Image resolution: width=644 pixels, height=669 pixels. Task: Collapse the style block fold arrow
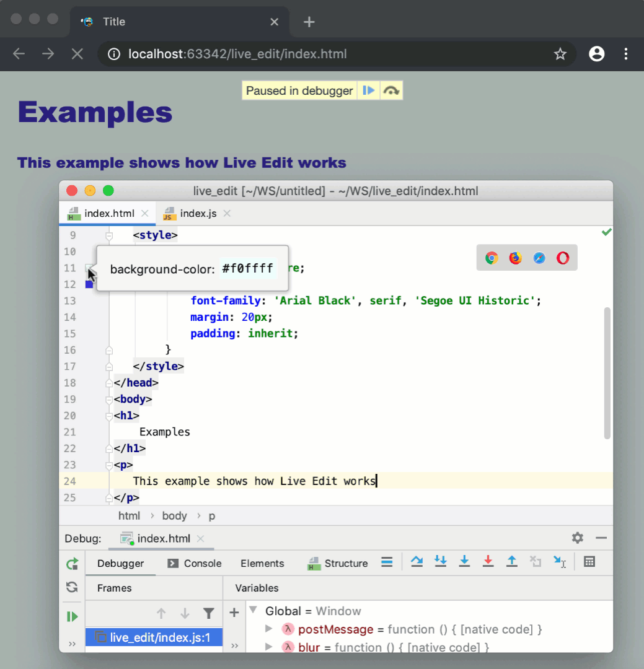click(x=109, y=235)
